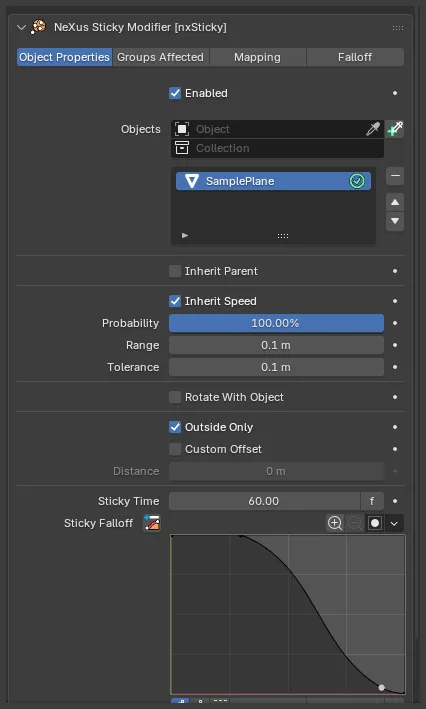
Task: Disable the Inherit Speed checkbox
Action: tap(175, 301)
